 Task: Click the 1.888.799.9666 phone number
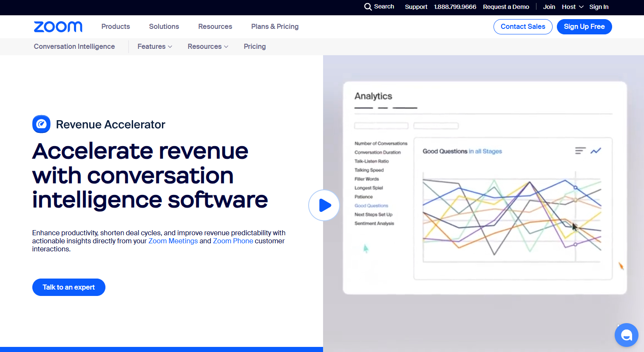pos(455,7)
